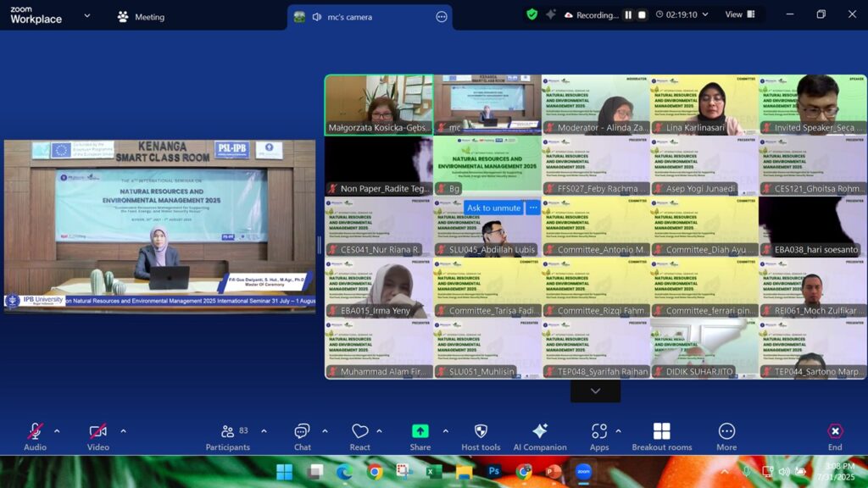Screen dimensions: 868x488
Task: Expand audio options arrow next to Audio
Action: [x=57, y=431]
